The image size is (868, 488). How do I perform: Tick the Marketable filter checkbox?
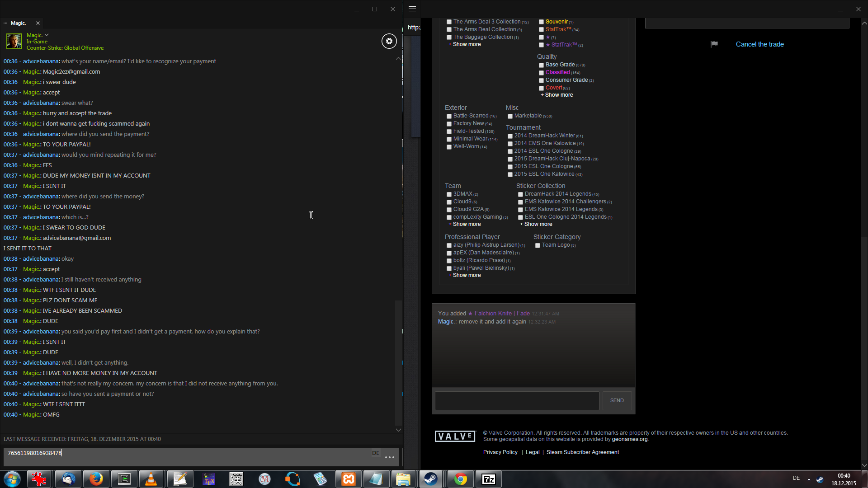[510, 116]
